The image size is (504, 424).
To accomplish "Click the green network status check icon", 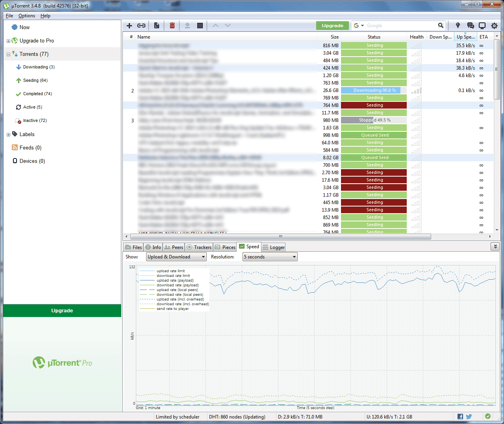I will [488, 416].
